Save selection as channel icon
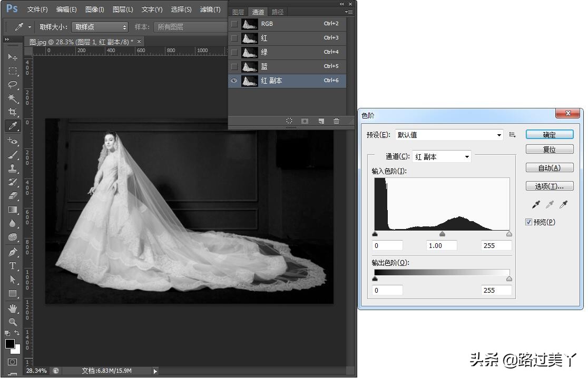The width and height of the screenshot is (588, 378). tap(305, 121)
